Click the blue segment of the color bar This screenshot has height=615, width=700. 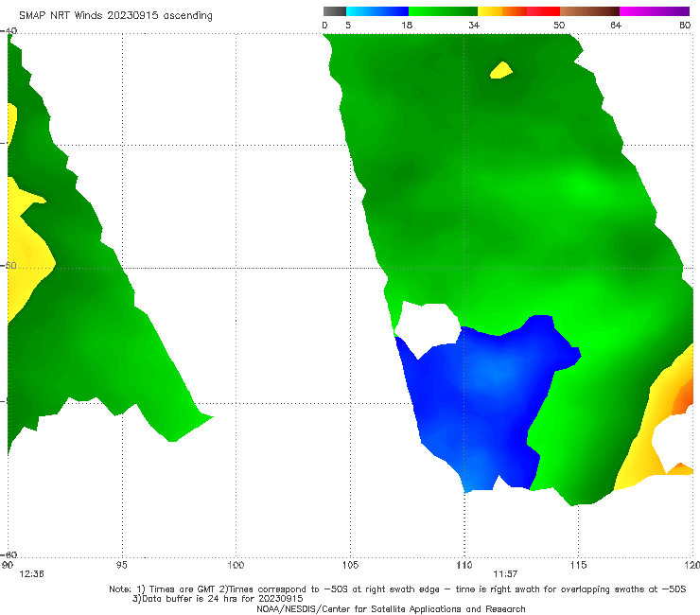(377, 11)
